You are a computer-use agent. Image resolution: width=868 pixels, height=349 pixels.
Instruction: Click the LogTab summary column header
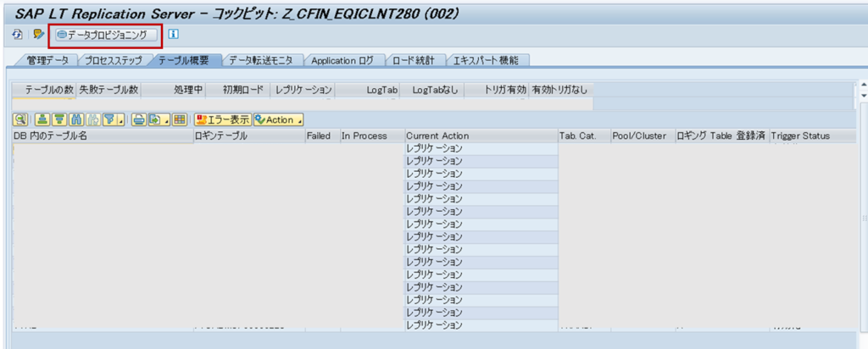tap(367, 90)
